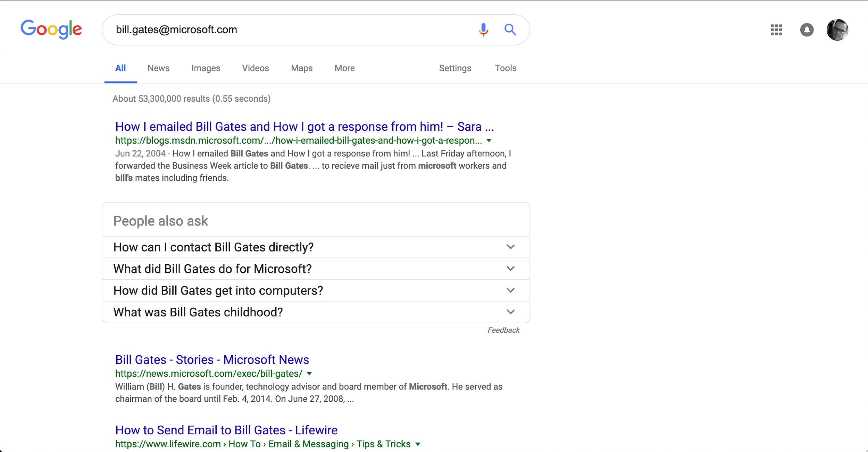Open the notifications bell
The image size is (868, 452).
click(x=807, y=30)
